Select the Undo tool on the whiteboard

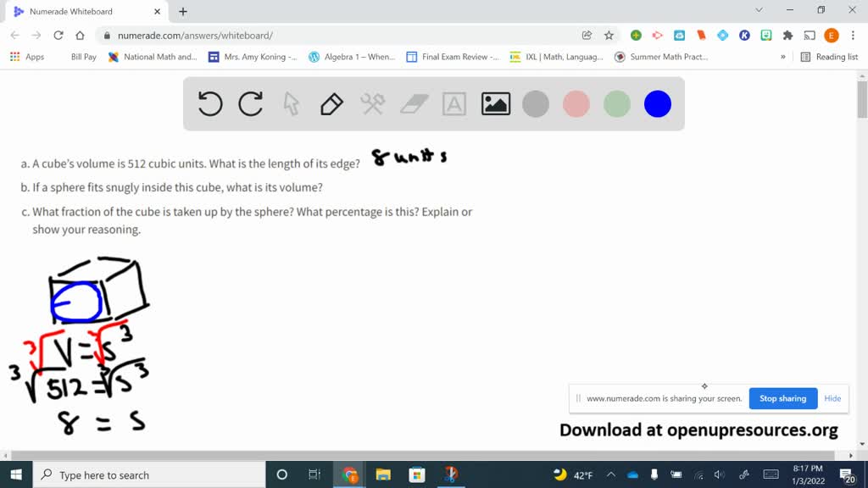click(210, 103)
